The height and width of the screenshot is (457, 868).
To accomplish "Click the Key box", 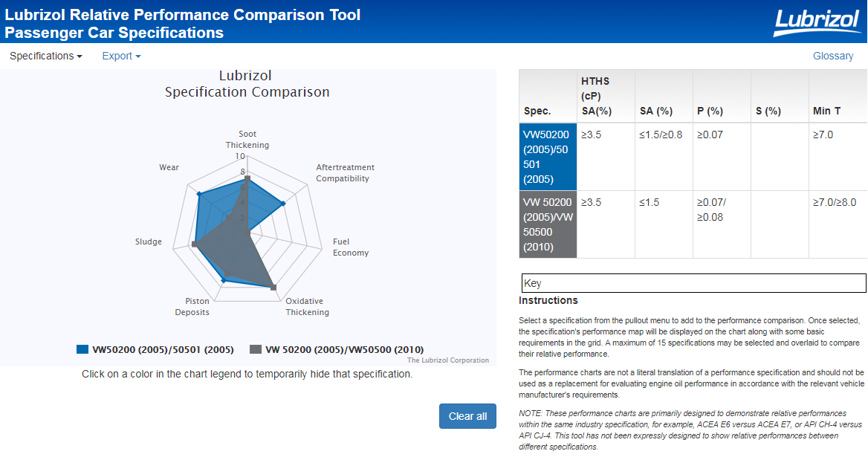I will (x=693, y=283).
